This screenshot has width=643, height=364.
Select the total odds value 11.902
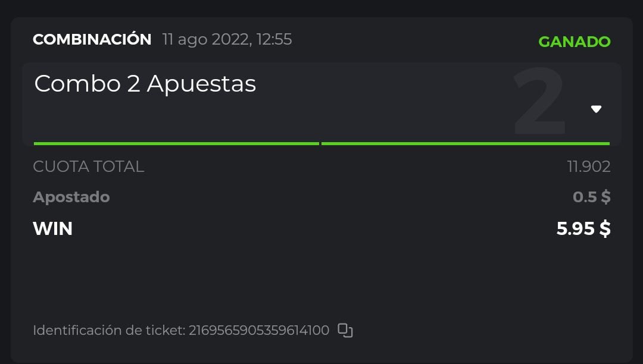point(588,167)
